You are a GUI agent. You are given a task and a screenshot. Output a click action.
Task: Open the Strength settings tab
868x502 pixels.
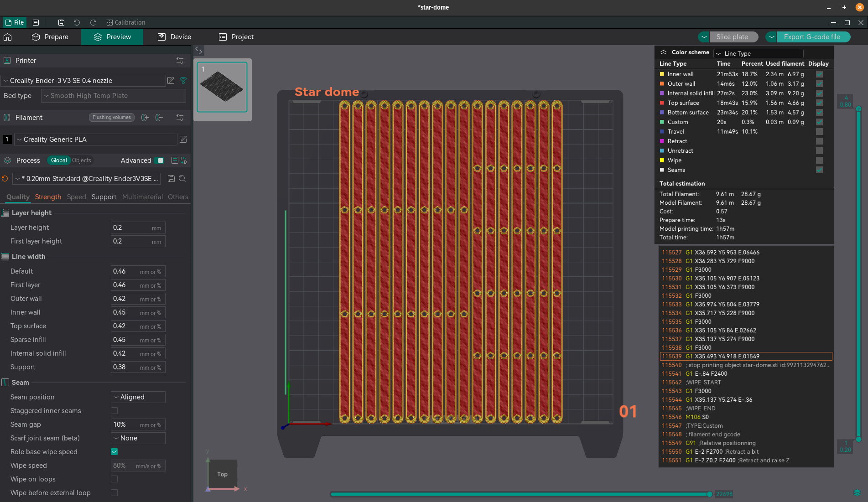[48, 197]
